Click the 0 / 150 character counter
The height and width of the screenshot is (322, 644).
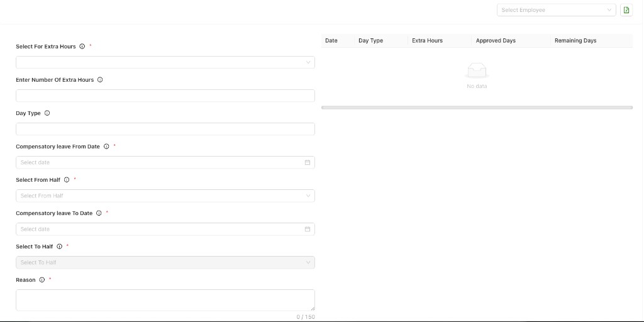click(x=306, y=317)
